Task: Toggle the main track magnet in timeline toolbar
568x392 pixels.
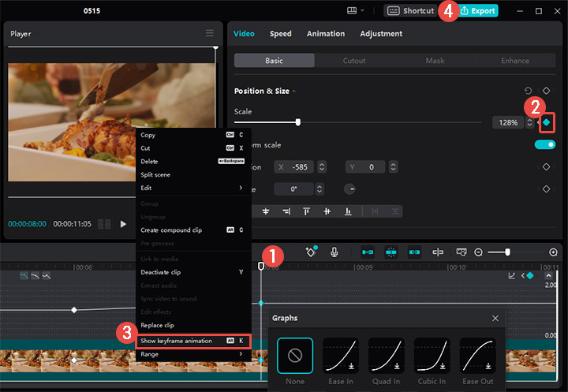Action: [x=368, y=252]
